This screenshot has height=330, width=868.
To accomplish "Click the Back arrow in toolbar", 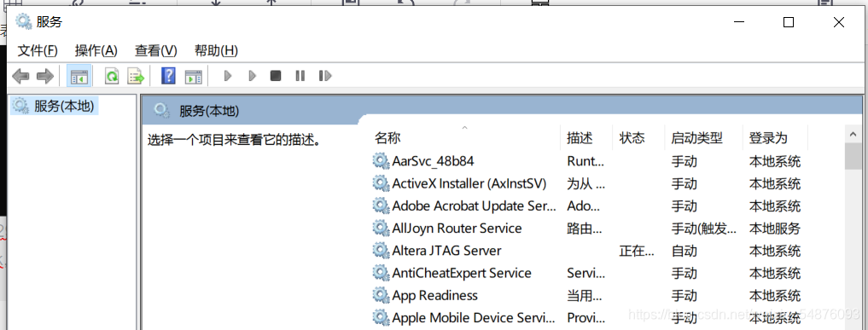I will click(20, 76).
